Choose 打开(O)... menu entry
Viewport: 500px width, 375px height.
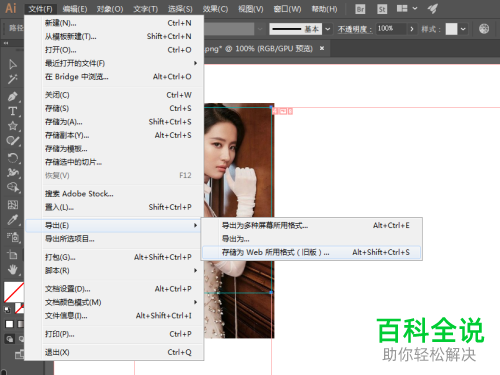[114, 50]
